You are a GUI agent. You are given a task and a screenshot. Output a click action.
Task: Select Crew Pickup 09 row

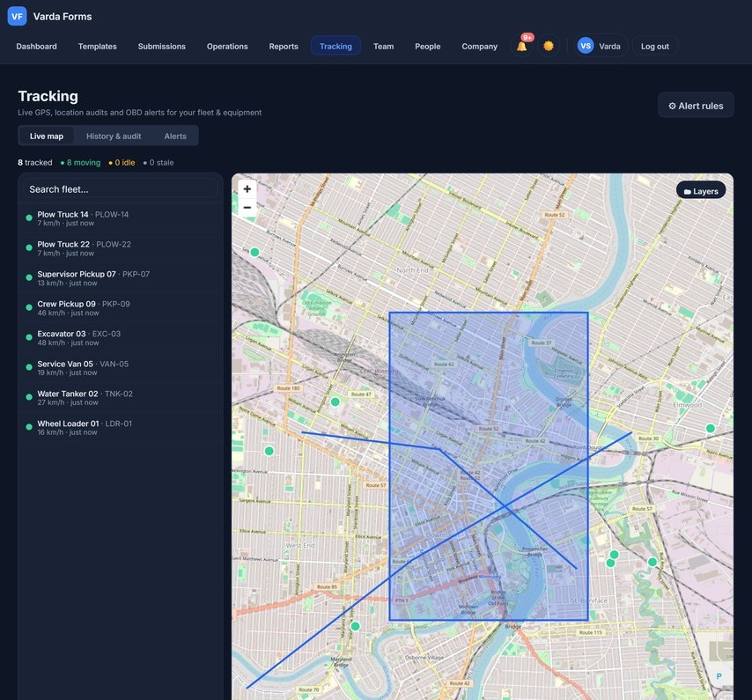tap(121, 308)
